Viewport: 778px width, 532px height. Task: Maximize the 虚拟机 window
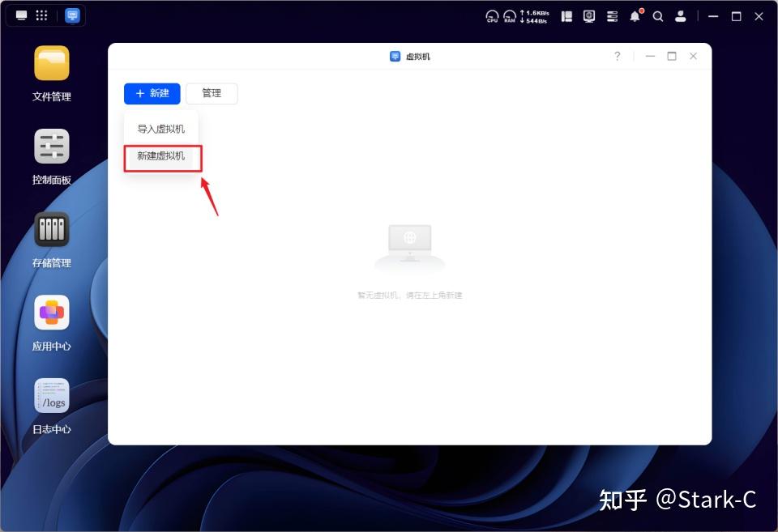[x=672, y=56]
